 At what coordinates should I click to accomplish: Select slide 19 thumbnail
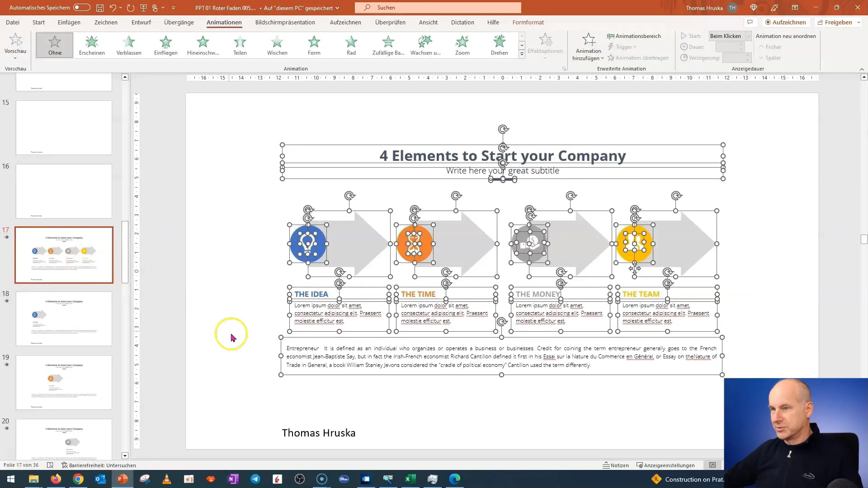click(64, 382)
